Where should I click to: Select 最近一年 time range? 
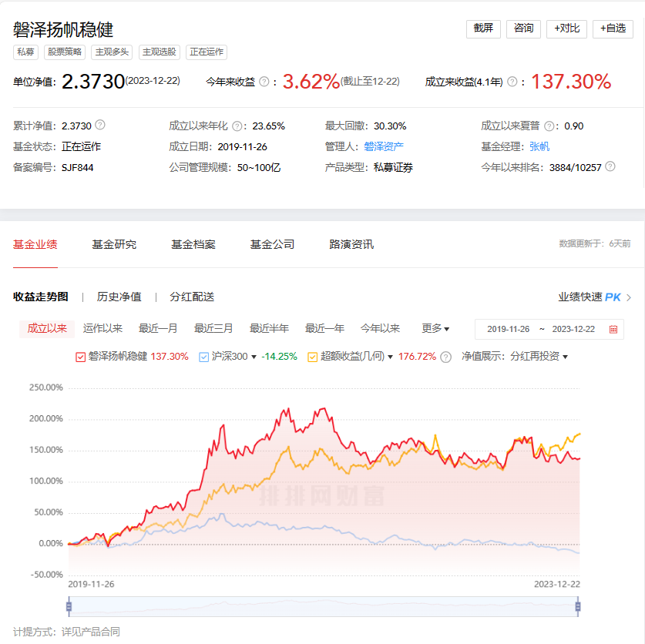click(x=324, y=329)
